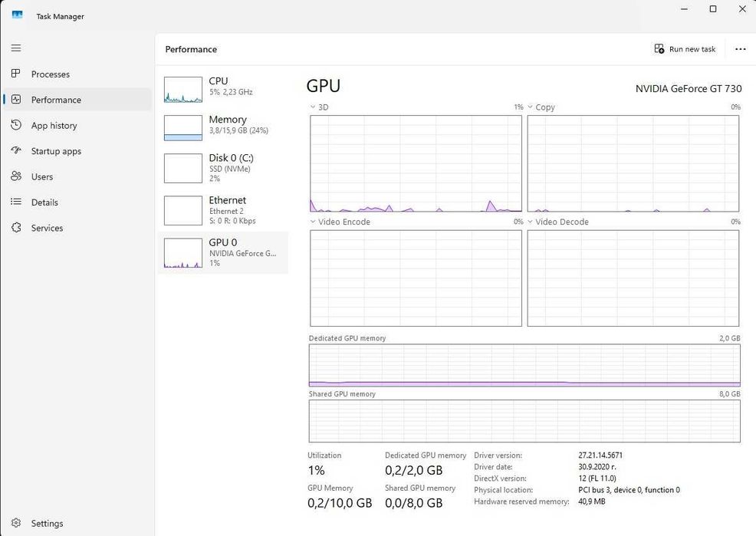756x536 pixels.
Task: Click the Startup apps gauge icon
Action: (x=16, y=150)
